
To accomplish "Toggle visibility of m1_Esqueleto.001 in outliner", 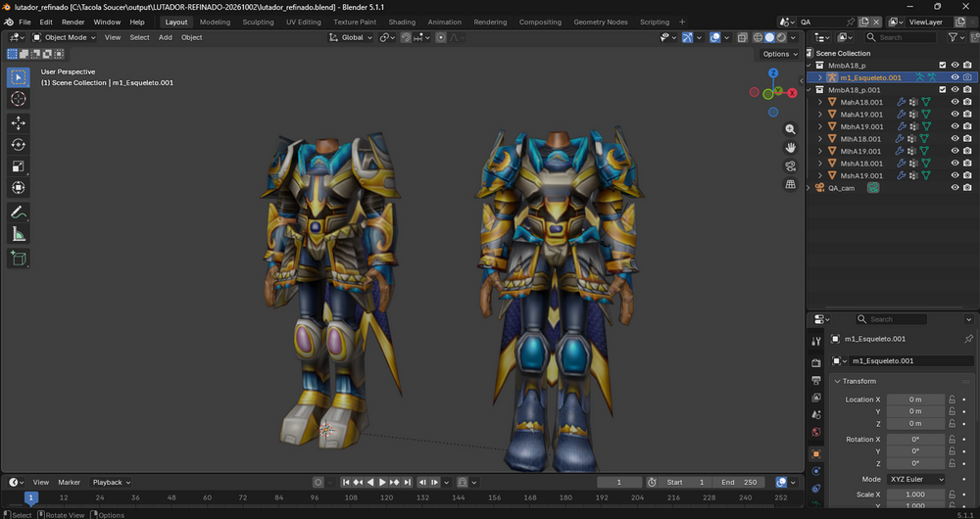I will point(955,77).
